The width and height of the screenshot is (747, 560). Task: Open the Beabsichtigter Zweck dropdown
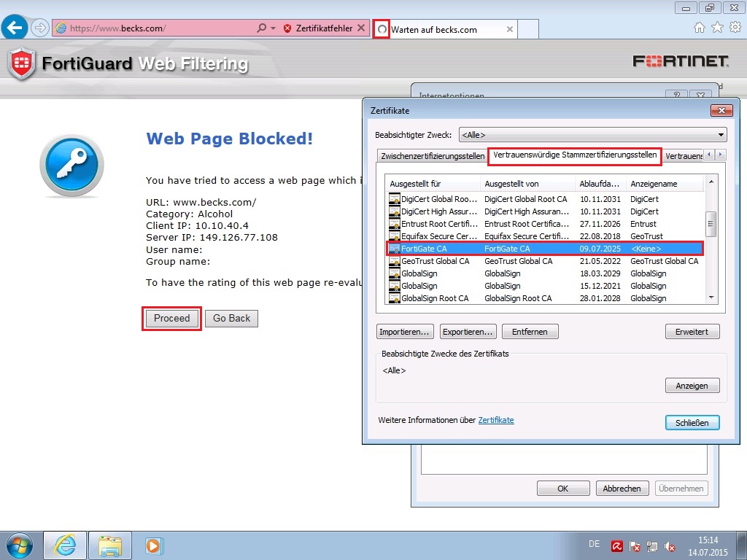click(592, 135)
